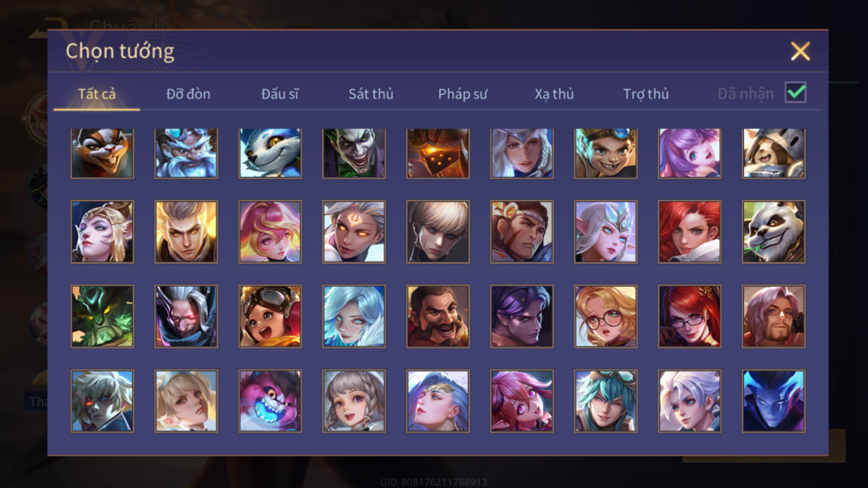Select the white-blue fox hero portrait
The height and width of the screenshot is (488, 868).
click(x=270, y=153)
